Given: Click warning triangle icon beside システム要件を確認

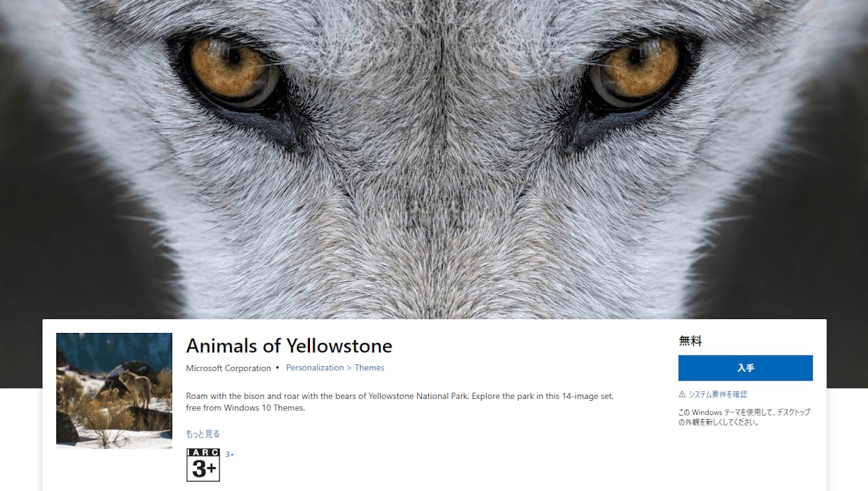Looking at the screenshot, I should pyautogui.click(x=682, y=394).
